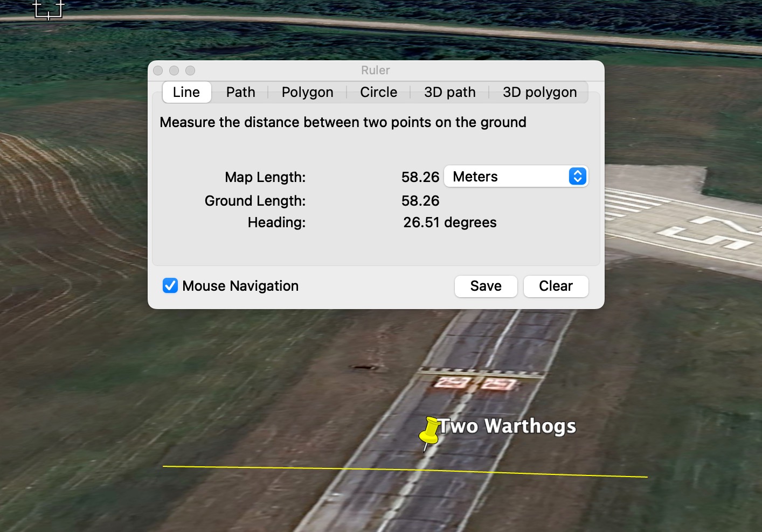The height and width of the screenshot is (532, 762).
Task: Toggle the Mouse Navigation checkbox
Action: pyautogui.click(x=170, y=286)
